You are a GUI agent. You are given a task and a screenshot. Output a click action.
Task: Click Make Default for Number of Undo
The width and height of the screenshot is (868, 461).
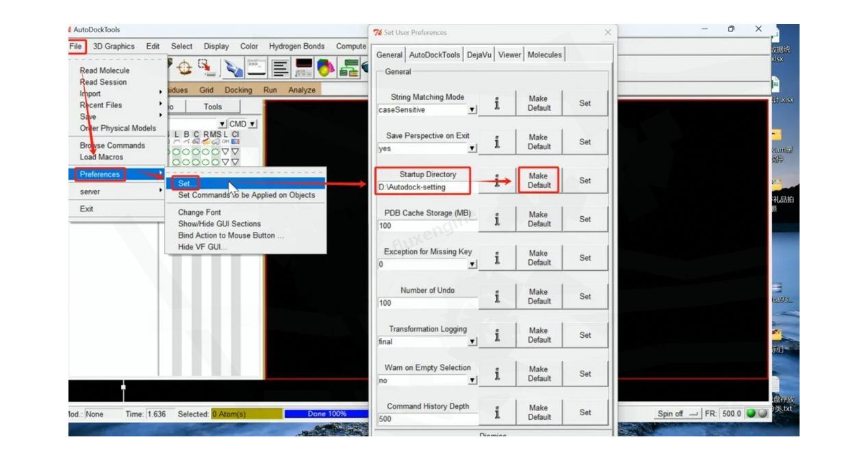click(x=539, y=296)
